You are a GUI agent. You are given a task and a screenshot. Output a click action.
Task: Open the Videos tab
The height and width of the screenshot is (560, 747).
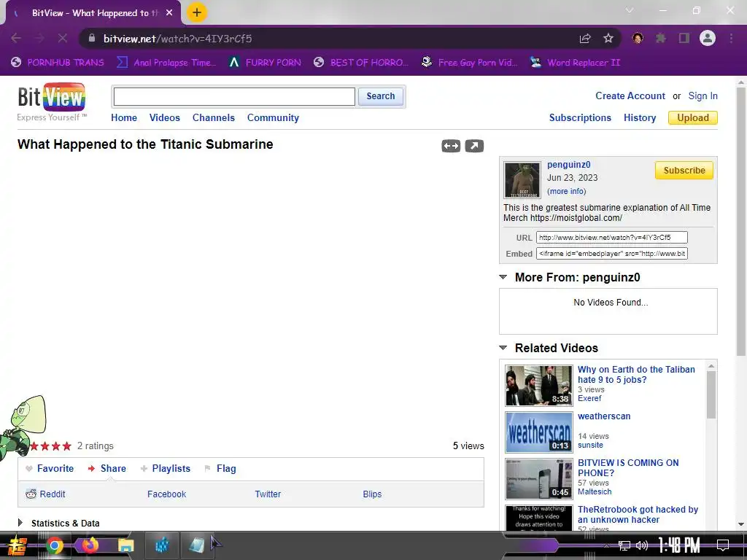pyautogui.click(x=164, y=117)
